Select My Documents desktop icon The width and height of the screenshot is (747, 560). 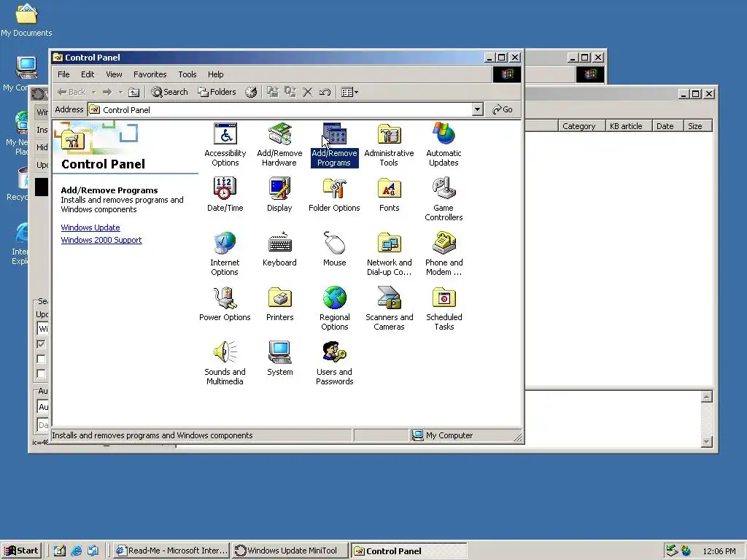(x=26, y=20)
